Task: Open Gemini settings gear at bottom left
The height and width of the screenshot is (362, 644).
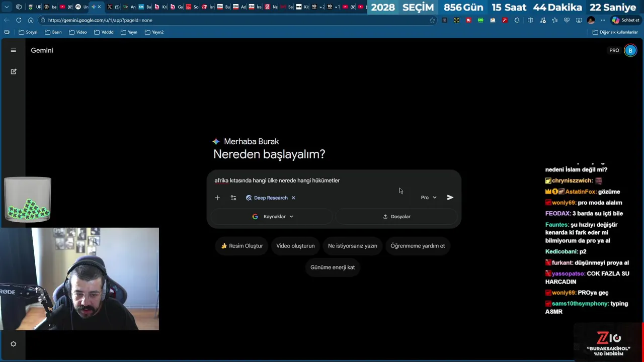Action: 14,344
